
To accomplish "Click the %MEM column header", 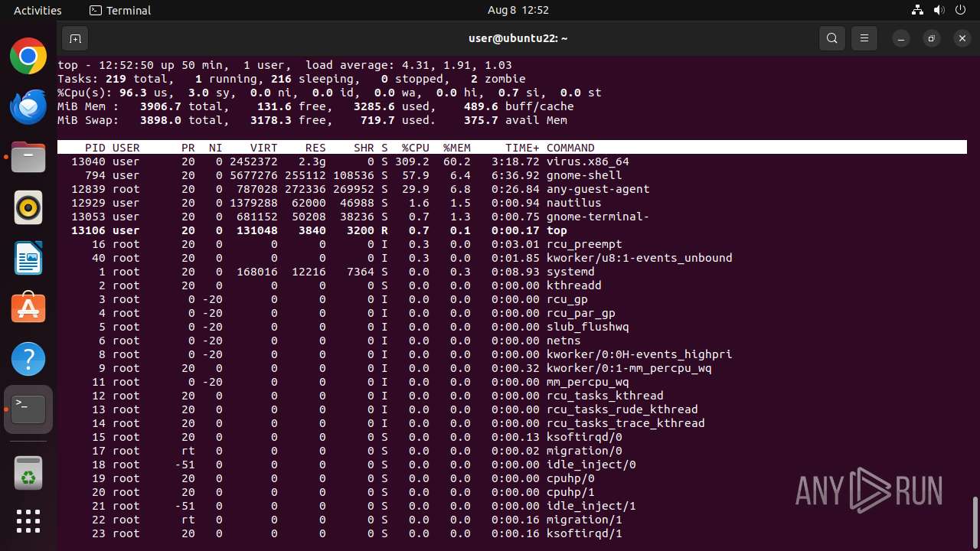I will click(457, 148).
